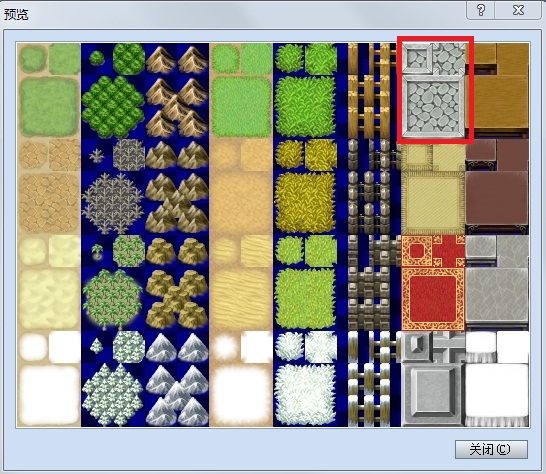Select the large red carpet tile

[x=433, y=299]
